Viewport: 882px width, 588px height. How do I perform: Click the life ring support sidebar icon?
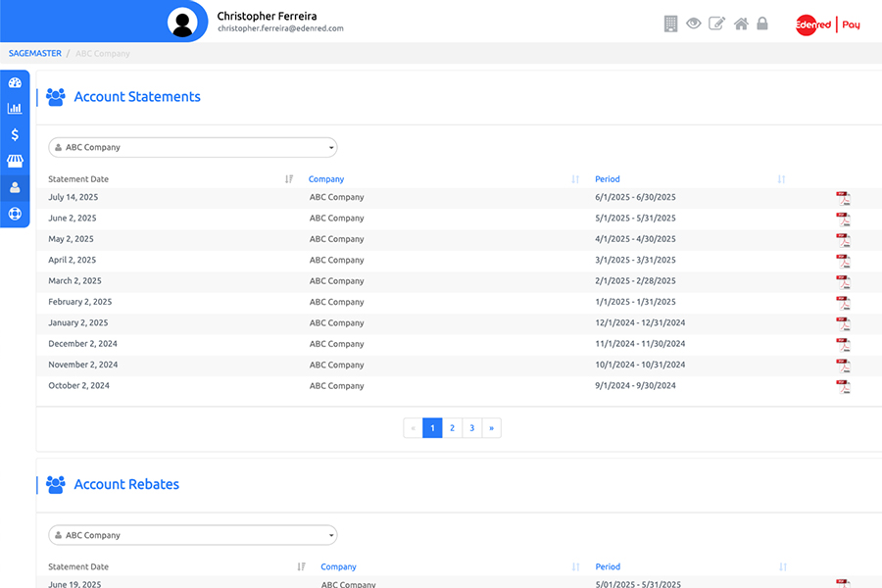pyautogui.click(x=15, y=214)
